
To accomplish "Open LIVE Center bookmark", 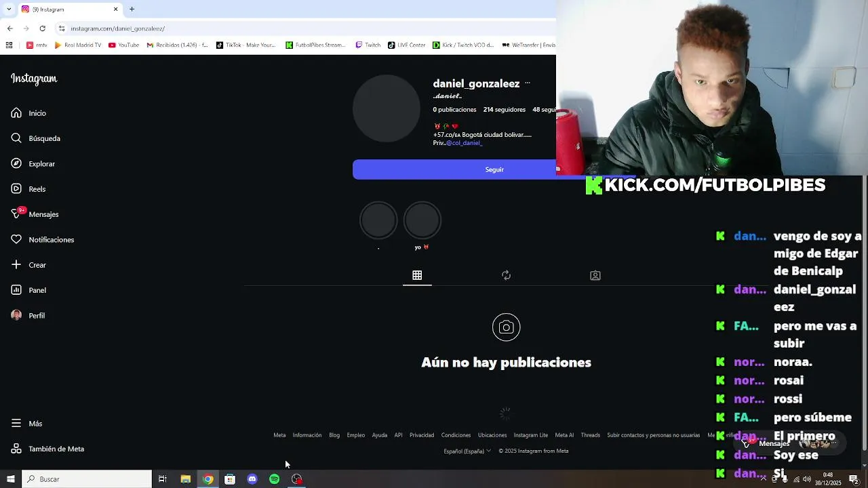I will [407, 45].
